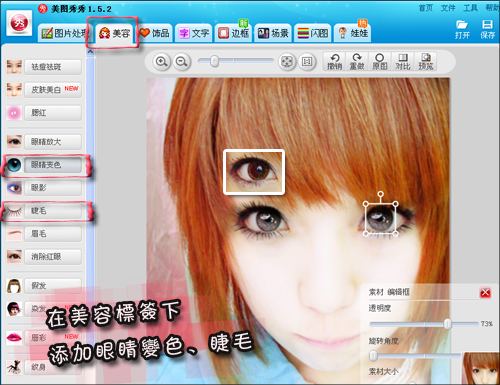
Task: Select the 眼影 eyeshadow button
Action: pyautogui.click(x=53, y=188)
